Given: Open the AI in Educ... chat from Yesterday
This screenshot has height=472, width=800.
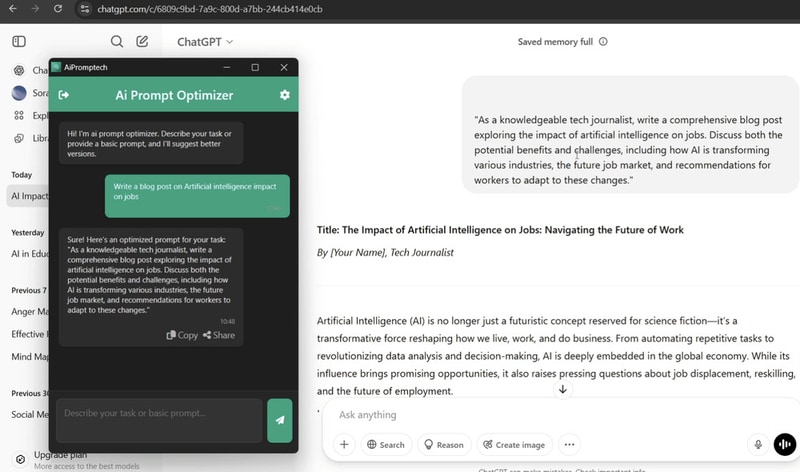Looking at the screenshot, I should (28, 253).
